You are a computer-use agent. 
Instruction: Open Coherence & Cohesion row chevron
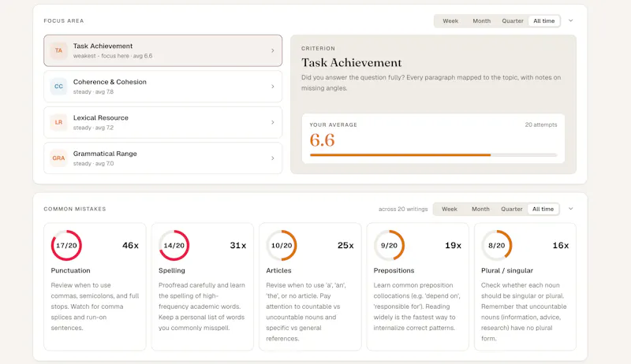(272, 87)
